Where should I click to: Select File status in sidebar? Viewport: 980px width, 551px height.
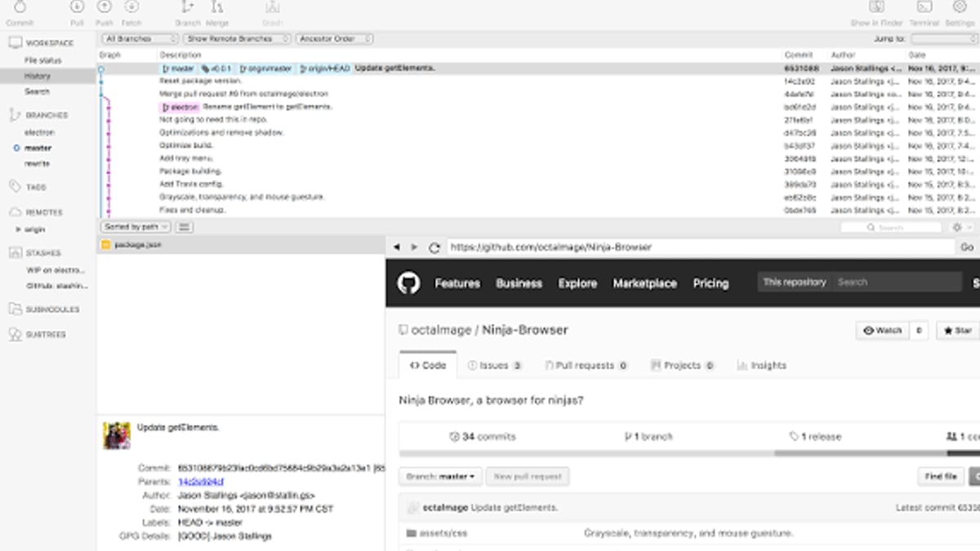click(x=42, y=60)
